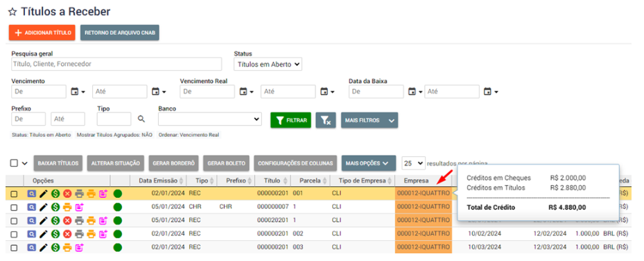The image size is (644, 261).
Task: Apply filters with Filtrar button
Action: 290,120
